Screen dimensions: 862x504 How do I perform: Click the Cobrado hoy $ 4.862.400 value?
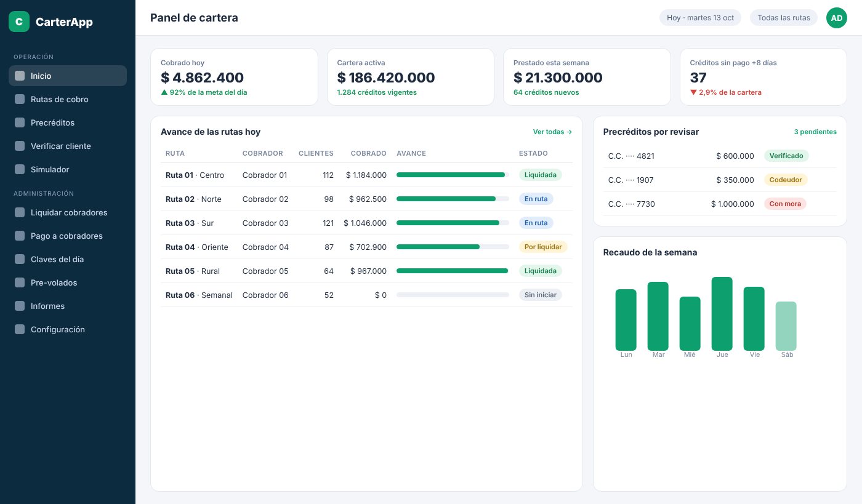point(202,78)
